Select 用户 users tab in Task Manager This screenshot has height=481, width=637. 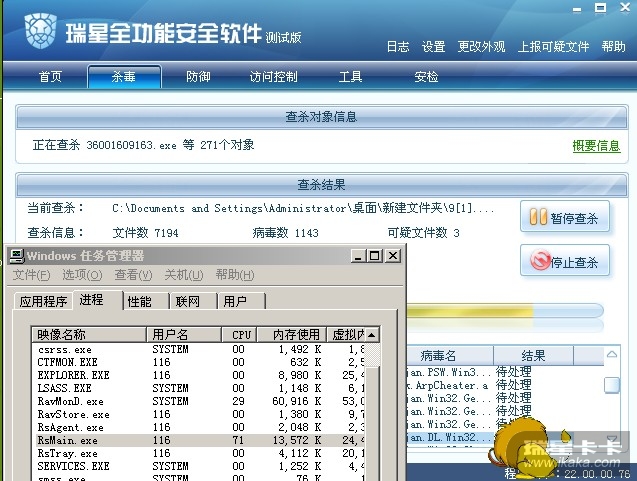241,301
